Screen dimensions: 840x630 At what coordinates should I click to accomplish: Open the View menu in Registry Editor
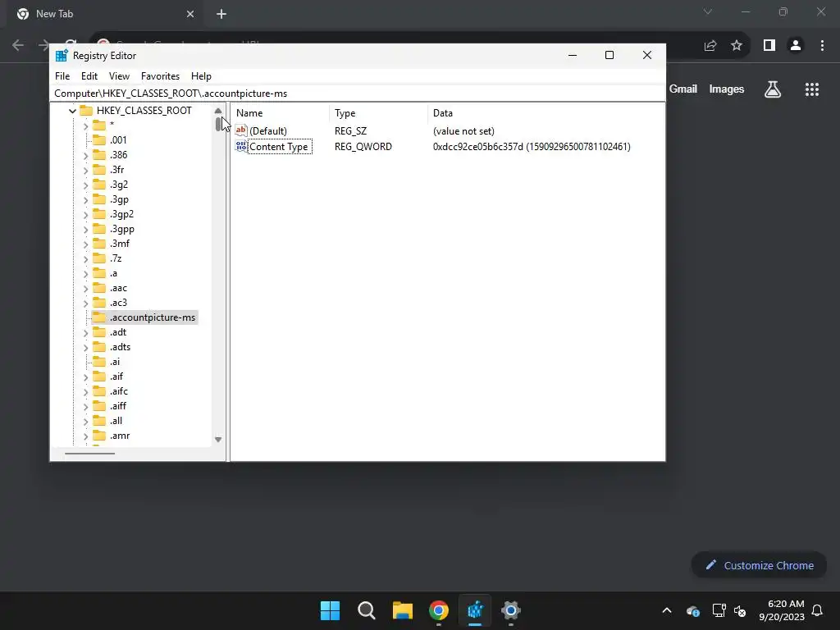pos(119,76)
